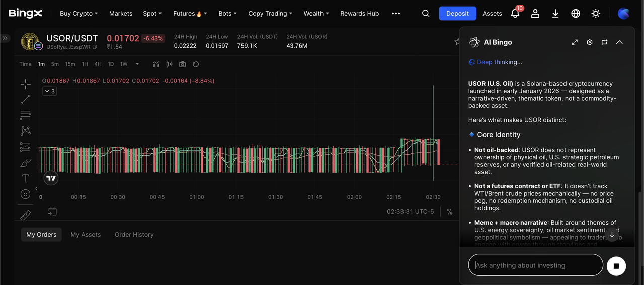Click the Ask anything about investing field
Viewport: 644px width, 285px height.
[535, 265]
